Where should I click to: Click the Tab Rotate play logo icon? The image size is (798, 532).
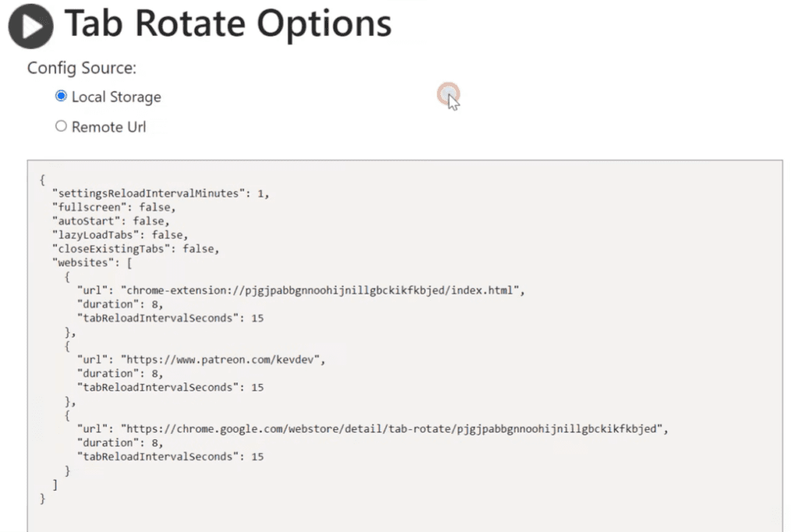[31, 26]
